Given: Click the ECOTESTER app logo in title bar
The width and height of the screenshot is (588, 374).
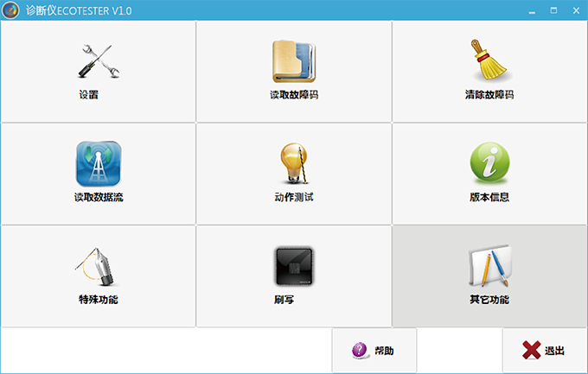Looking at the screenshot, I should click(10, 10).
